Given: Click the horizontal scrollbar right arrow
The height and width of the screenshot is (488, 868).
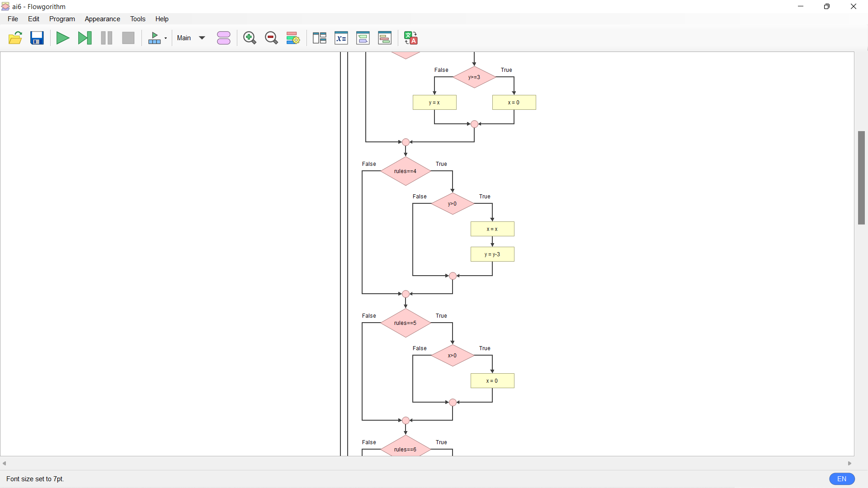Looking at the screenshot, I should [850, 463].
